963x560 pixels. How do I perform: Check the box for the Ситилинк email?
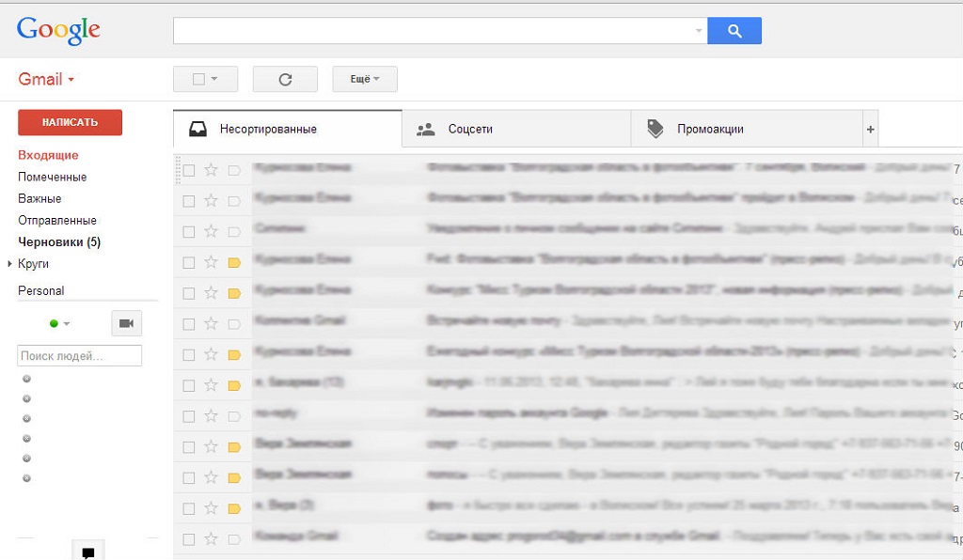pyautogui.click(x=189, y=232)
